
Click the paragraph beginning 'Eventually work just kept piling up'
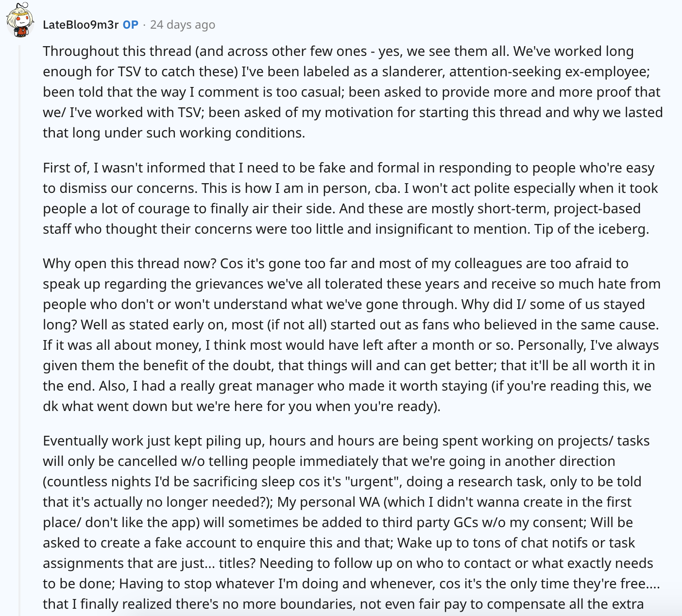tap(351, 522)
